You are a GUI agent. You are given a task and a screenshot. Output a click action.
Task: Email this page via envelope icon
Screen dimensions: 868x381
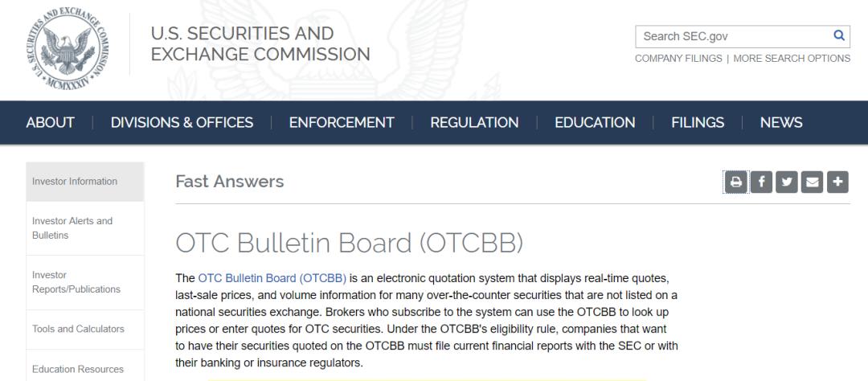(813, 182)
